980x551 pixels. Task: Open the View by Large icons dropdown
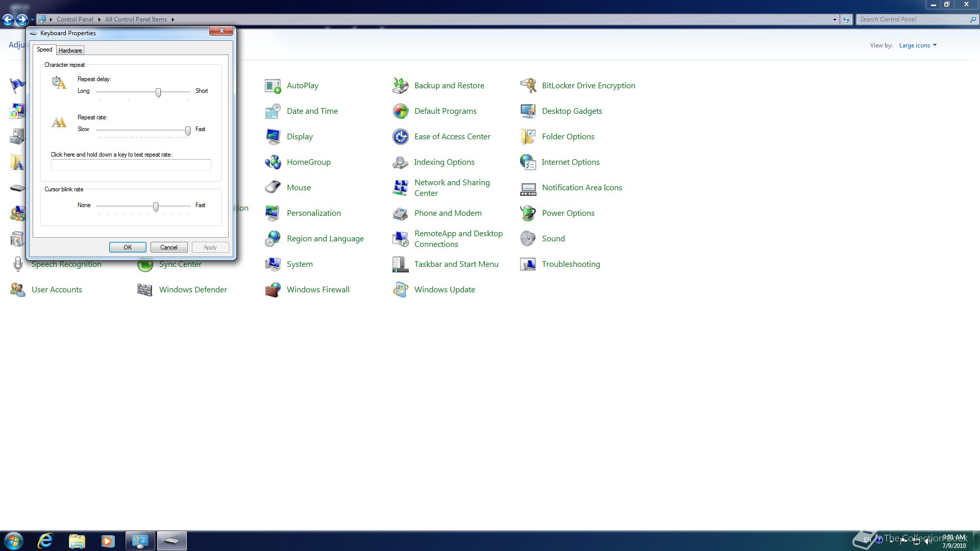(x=918, y=45)
